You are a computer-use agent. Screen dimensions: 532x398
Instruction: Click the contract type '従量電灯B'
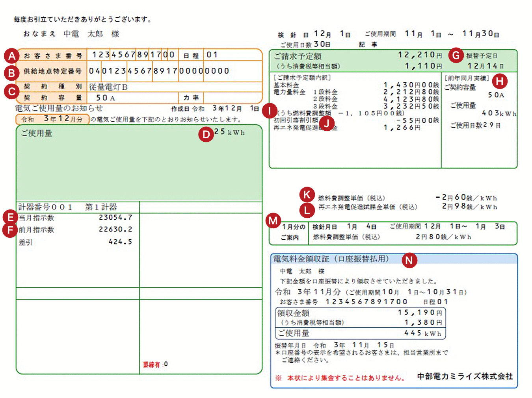pos(108,87)
